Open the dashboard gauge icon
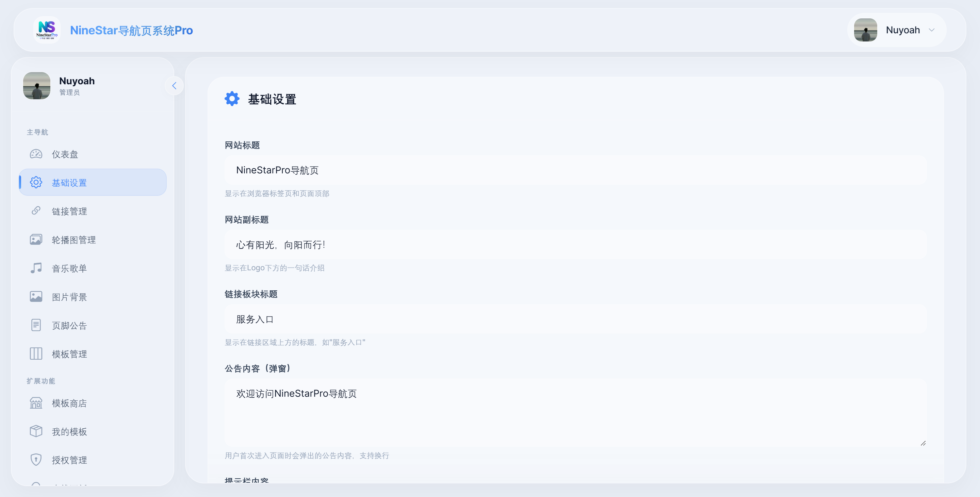 pos(36,154)
